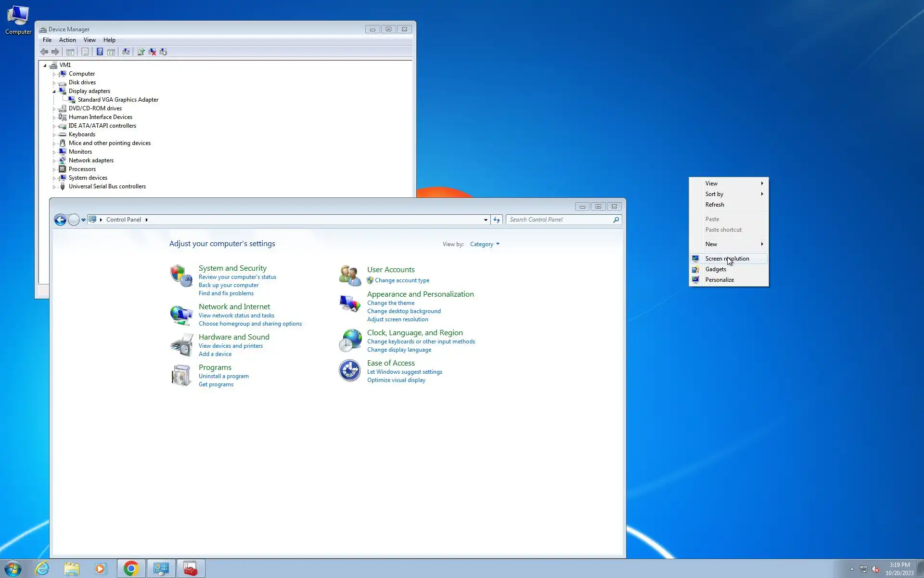This screenshot has width=924, height=578.
Task: Choose Screen resolution from the context menu
Action: (727, 259)
